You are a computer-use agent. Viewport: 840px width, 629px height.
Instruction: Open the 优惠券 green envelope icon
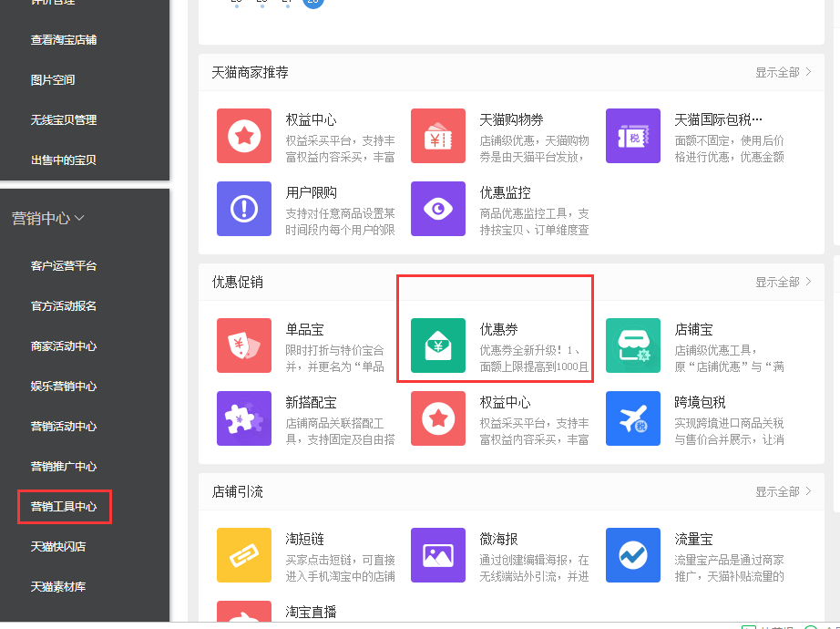click(x=438, y=345)
